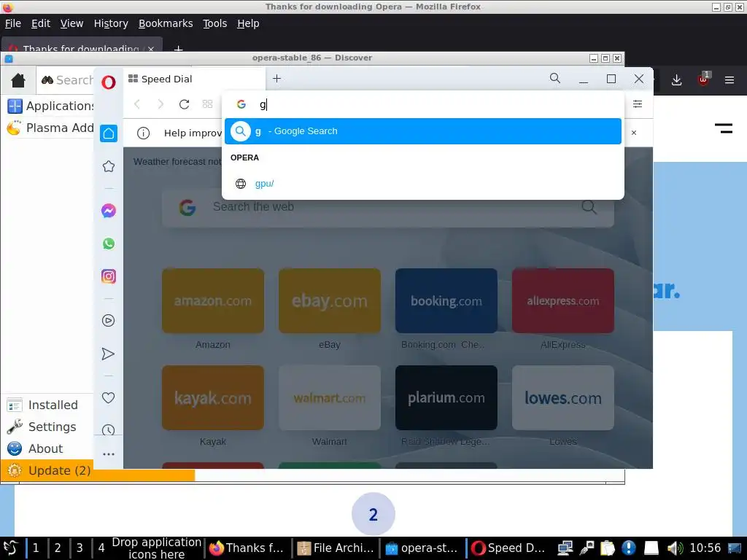Select the gpu/ suggestion

pos(423,184)
